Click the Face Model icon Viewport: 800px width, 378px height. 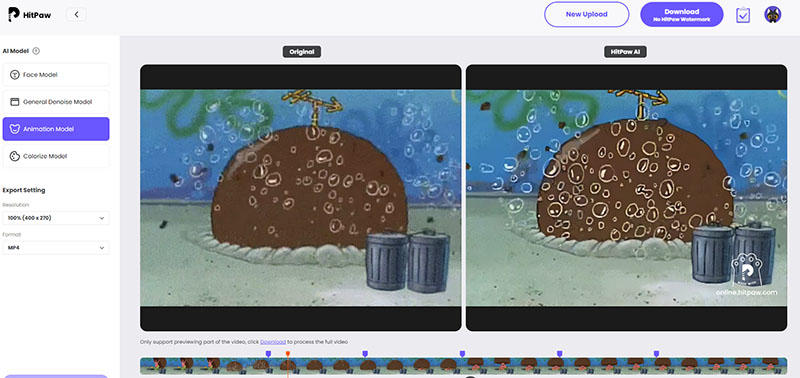coord(14,75)
